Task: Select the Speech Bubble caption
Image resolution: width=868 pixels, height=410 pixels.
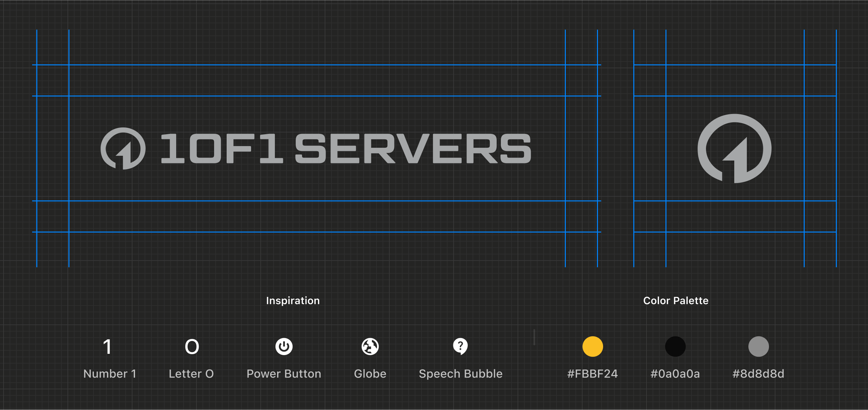Action: click(x=460, y=374)
